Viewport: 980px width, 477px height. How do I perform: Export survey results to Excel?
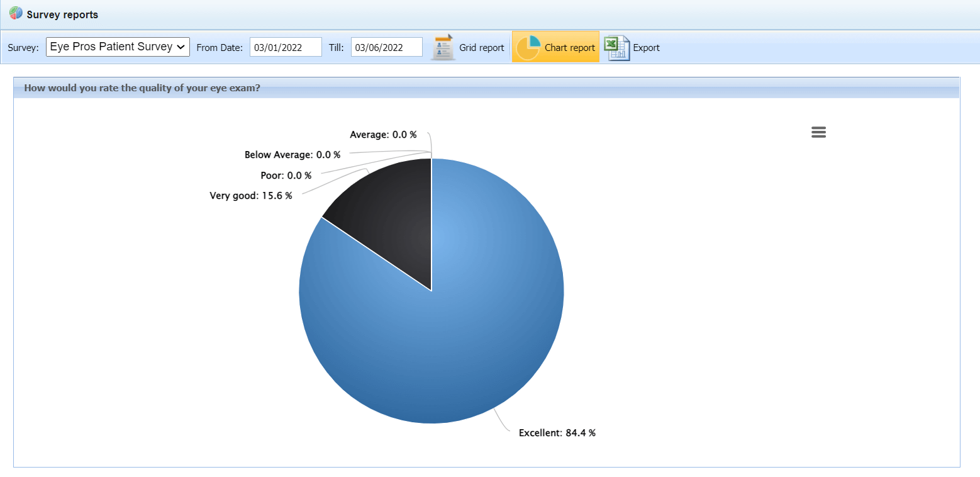click(x=632, y=47)
